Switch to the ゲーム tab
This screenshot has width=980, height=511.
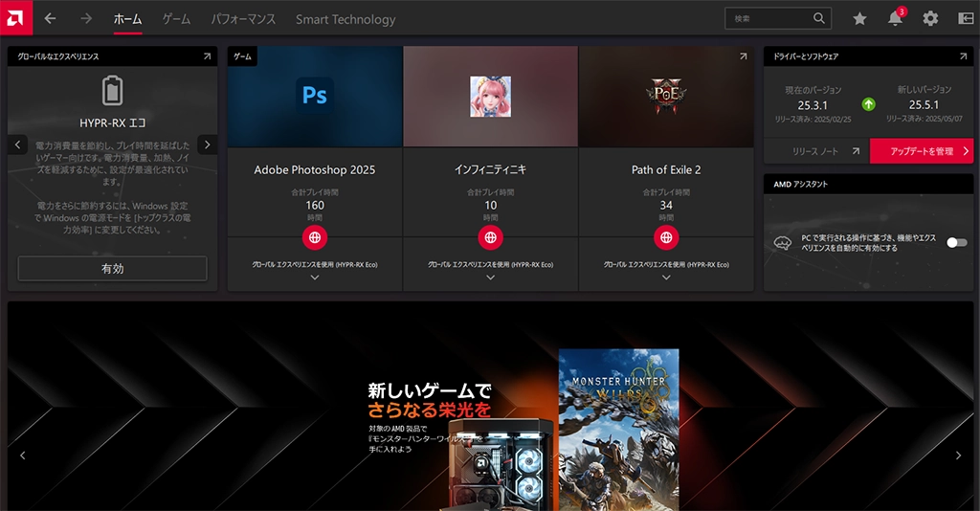176,19
